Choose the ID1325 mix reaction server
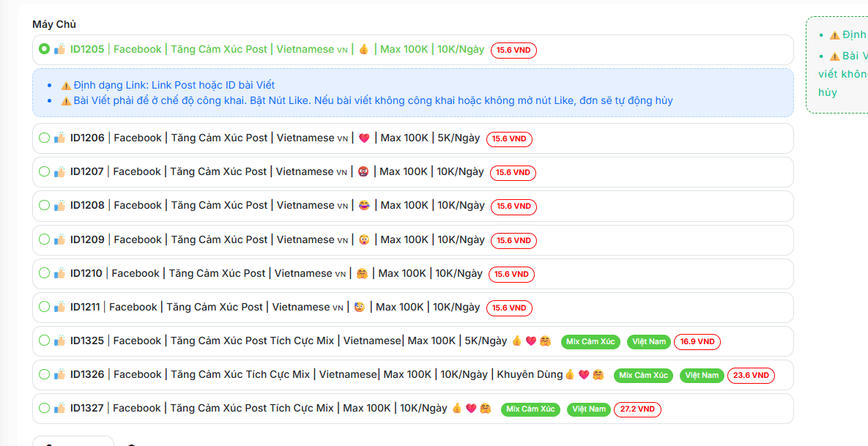The width and height of the screenshot is (868, 446). coord(44,341)
